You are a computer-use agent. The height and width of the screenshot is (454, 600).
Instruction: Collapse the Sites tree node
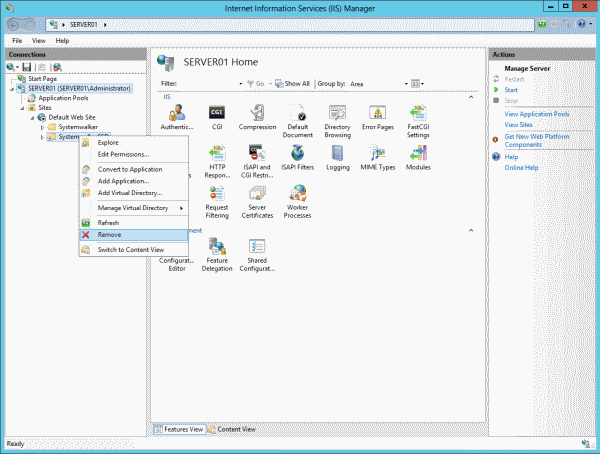(x=22, y=108)
